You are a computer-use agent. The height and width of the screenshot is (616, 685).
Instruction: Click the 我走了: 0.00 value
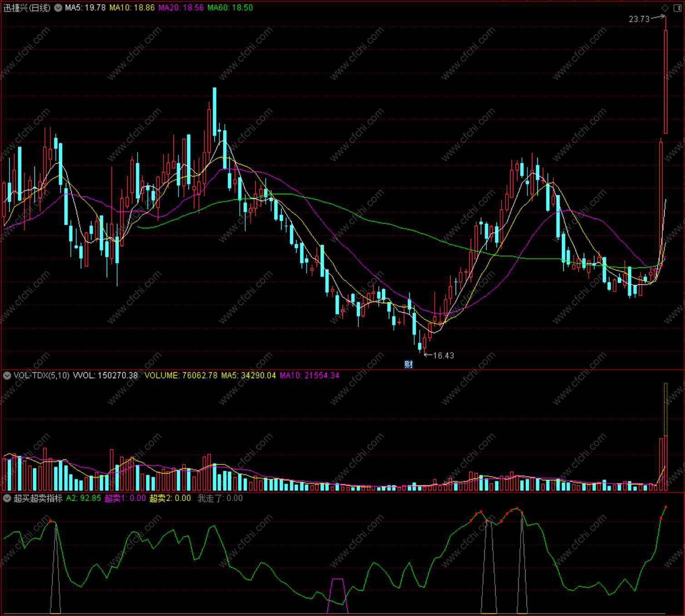tap(220, 498)
